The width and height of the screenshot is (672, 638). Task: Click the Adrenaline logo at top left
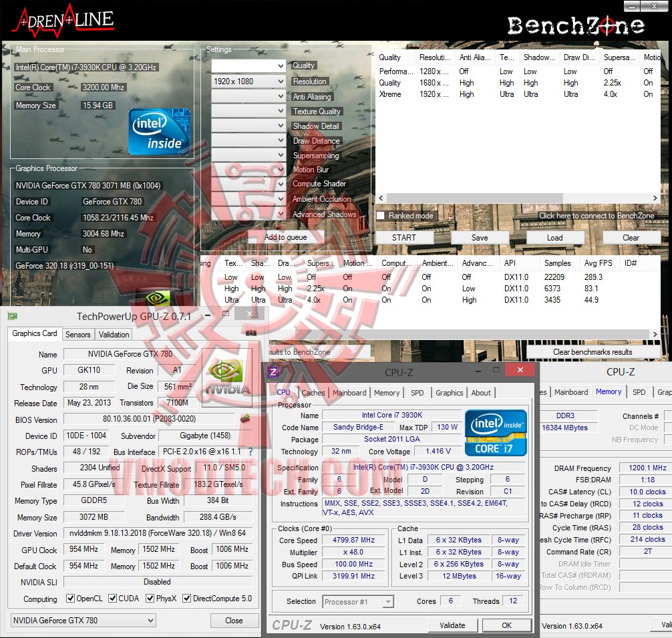click(x=63, y=21)
